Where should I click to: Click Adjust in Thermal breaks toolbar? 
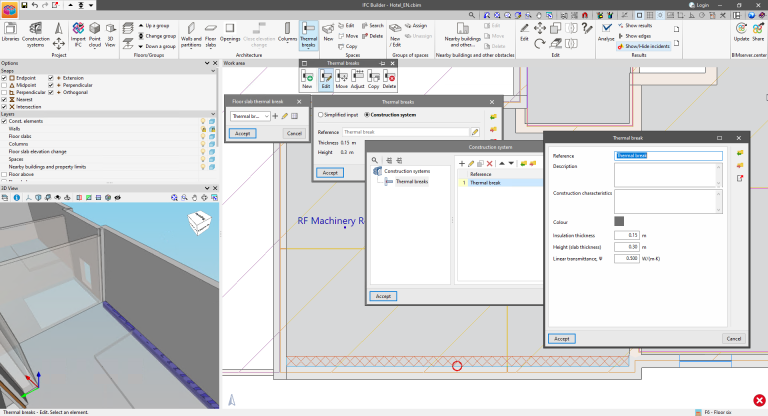point(355,78)
